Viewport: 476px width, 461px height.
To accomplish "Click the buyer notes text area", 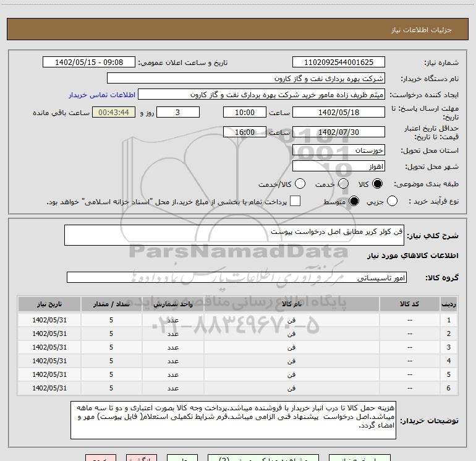I will pyautogui.click(x=233, y=420).
